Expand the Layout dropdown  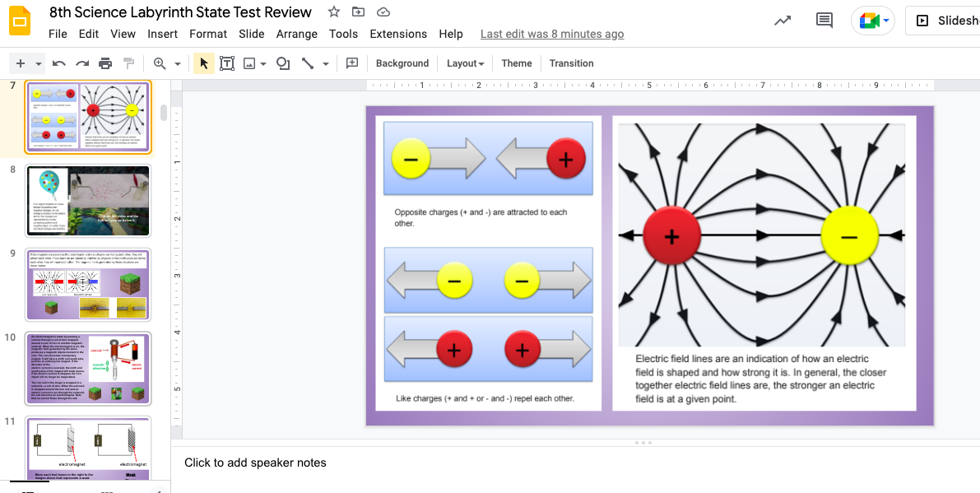(x=465, y=63)
